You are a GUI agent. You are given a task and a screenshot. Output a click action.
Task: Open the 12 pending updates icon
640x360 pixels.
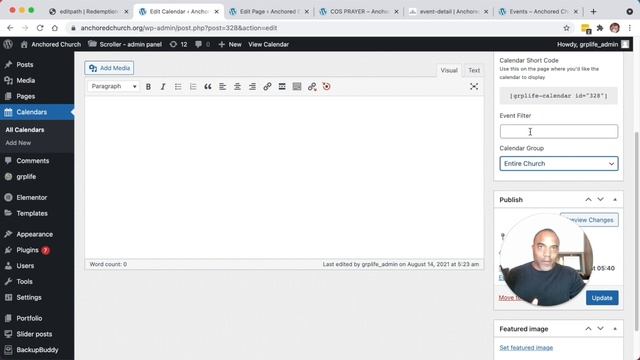pos(178,44)
